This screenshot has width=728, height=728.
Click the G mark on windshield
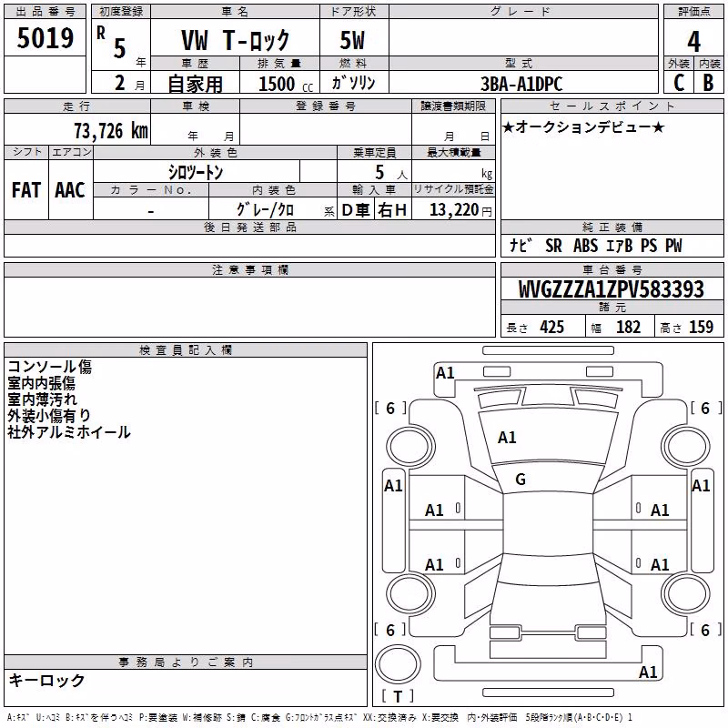click(x=521, y=480)
